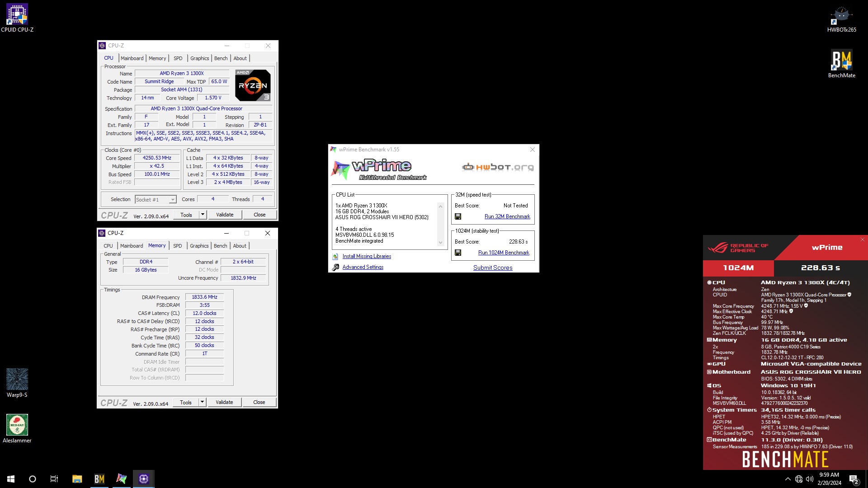This screenshot has width=868, height=488.
Task: Open volume control in system tray
Action: pos(810,479)
